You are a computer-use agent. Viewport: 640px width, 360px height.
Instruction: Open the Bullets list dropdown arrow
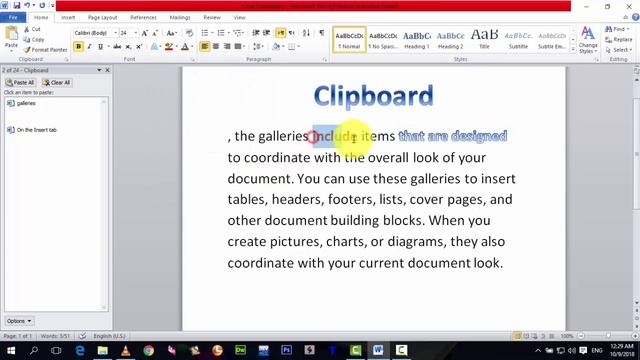coord(212,33)
